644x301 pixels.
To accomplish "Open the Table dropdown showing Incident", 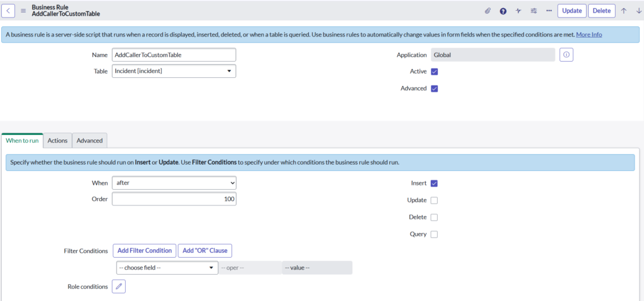I will point(174,71).
